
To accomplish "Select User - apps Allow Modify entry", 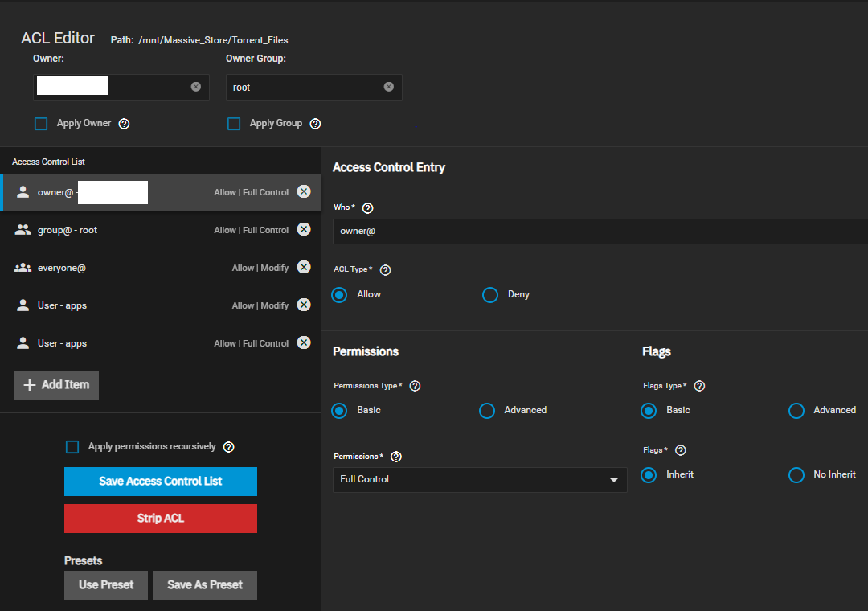I will pos(161,305).
